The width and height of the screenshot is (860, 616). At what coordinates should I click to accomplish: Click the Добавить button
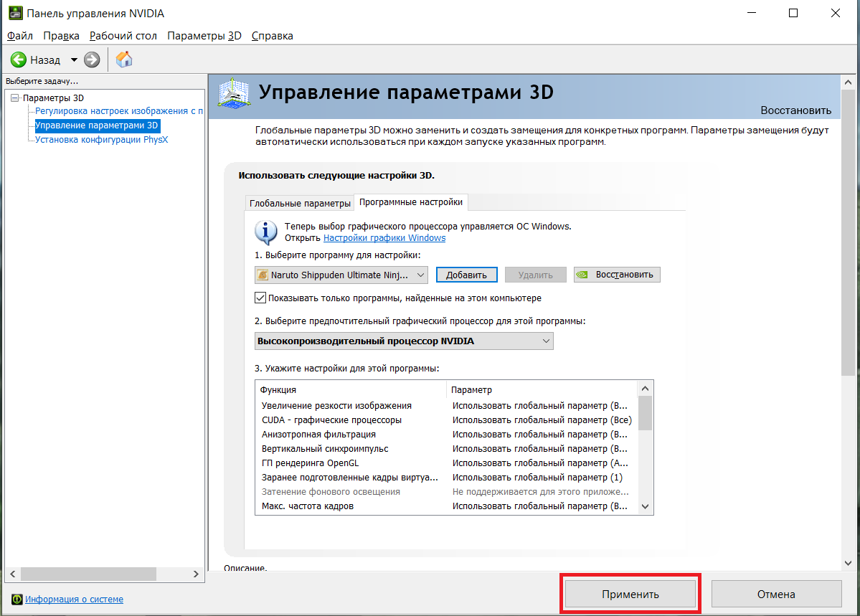pos(467,275)
